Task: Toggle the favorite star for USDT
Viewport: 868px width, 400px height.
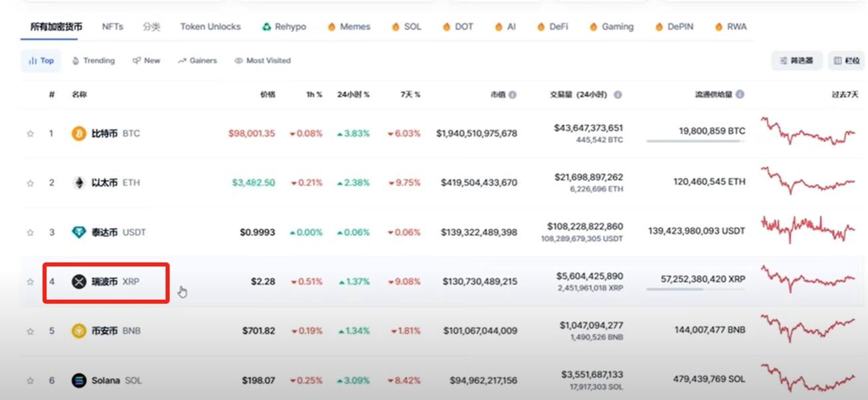Action: tap(30, 233)
